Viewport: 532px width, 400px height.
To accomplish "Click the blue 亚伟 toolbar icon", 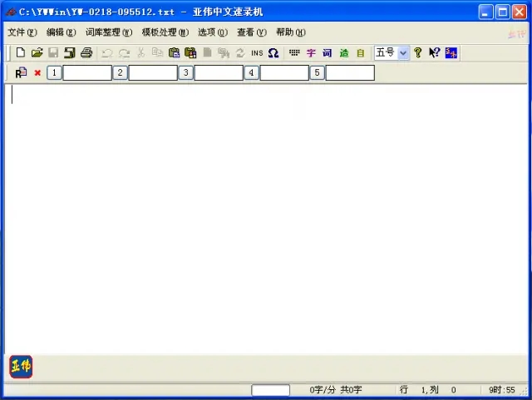I will (x=451, y=52).
